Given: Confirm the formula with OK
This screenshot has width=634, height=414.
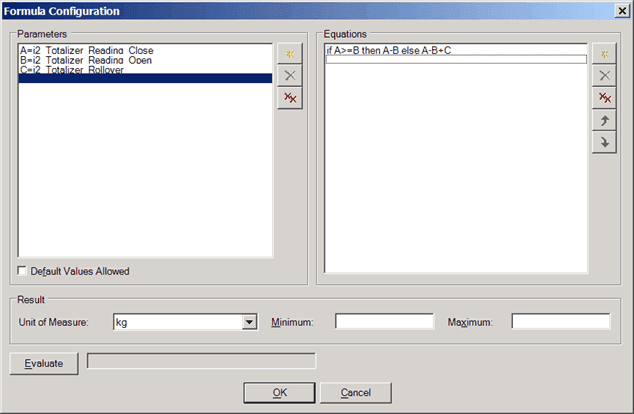Looking at the screenshot, I should pyautogui.click(x=279, y=392).
